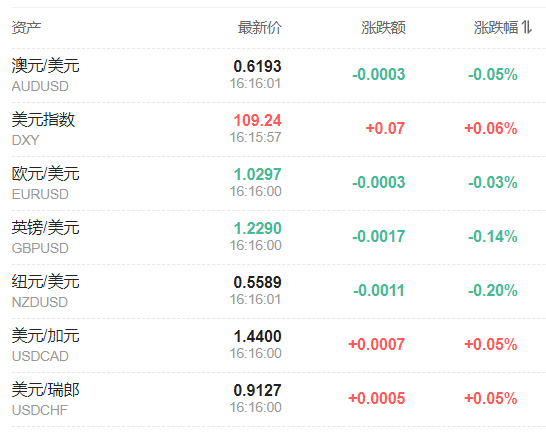Click the 资产 column header
Screen dimensions: 546x432
pos(26,28)
